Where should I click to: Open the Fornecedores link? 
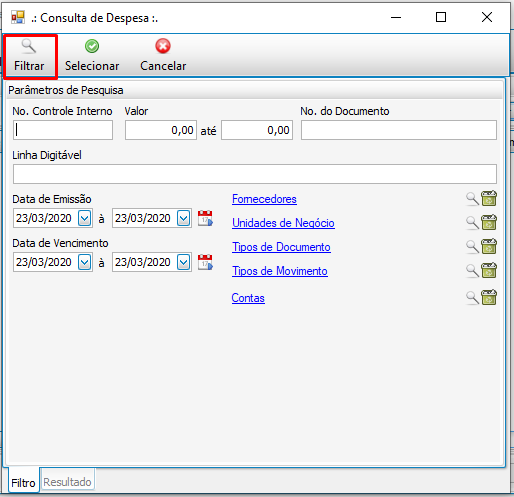(264, 199)
